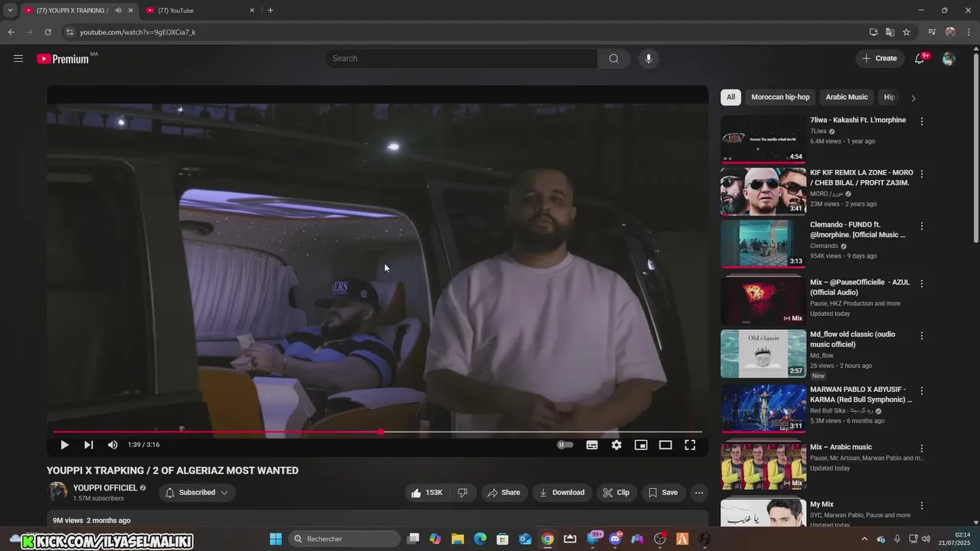Click the address bar URL
The height and width of the screenshot is (551, 980).
138,32
